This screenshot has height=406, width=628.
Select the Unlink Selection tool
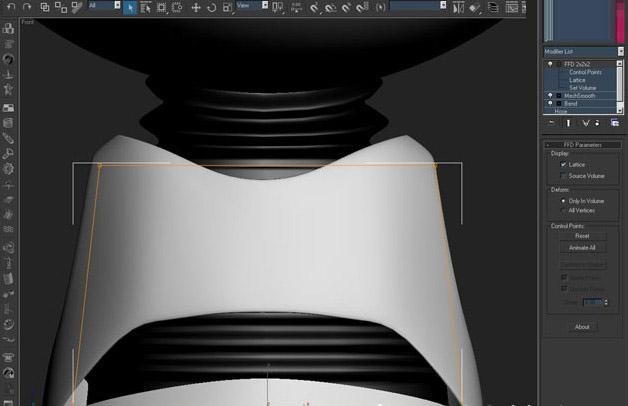coord(60,7)
